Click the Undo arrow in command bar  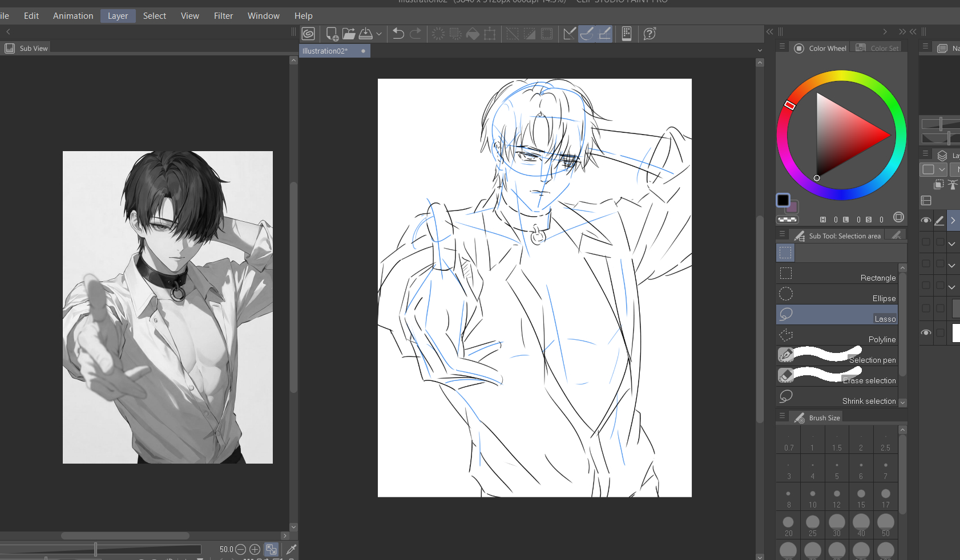pyautogui.click(x=398, y=34)
